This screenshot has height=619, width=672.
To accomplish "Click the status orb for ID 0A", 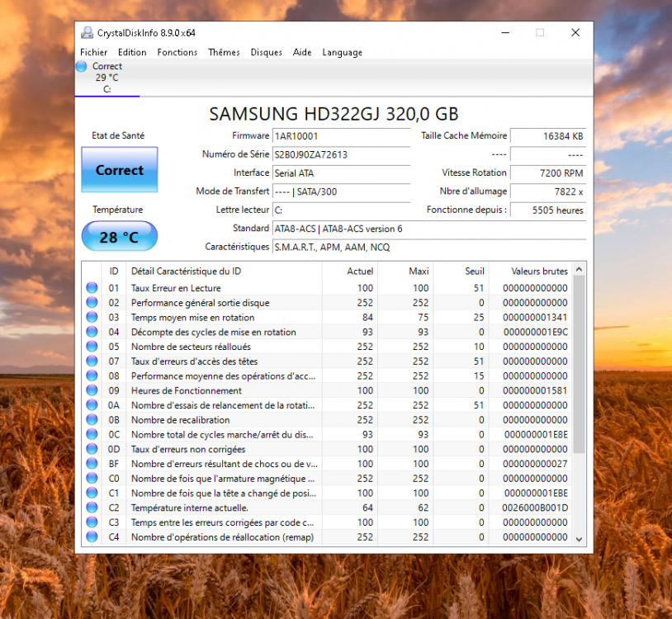I will pyautogui.click(x=92, y=404).
